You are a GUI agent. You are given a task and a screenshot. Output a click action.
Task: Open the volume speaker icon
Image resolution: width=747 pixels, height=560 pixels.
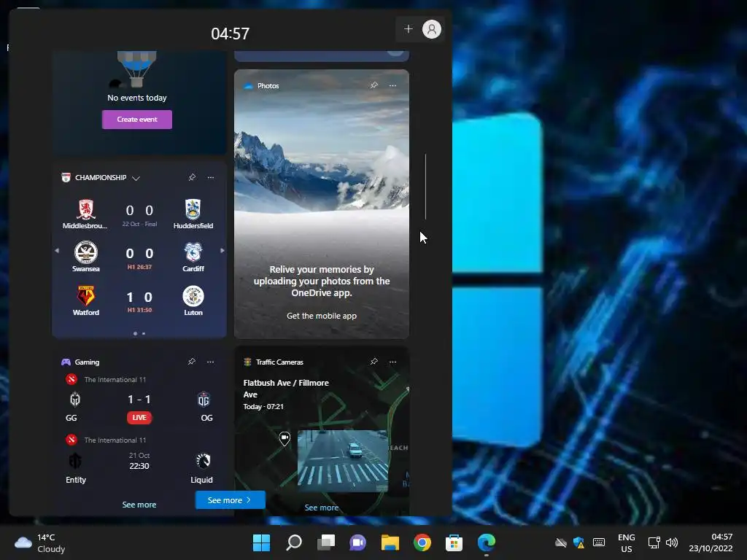672,542
